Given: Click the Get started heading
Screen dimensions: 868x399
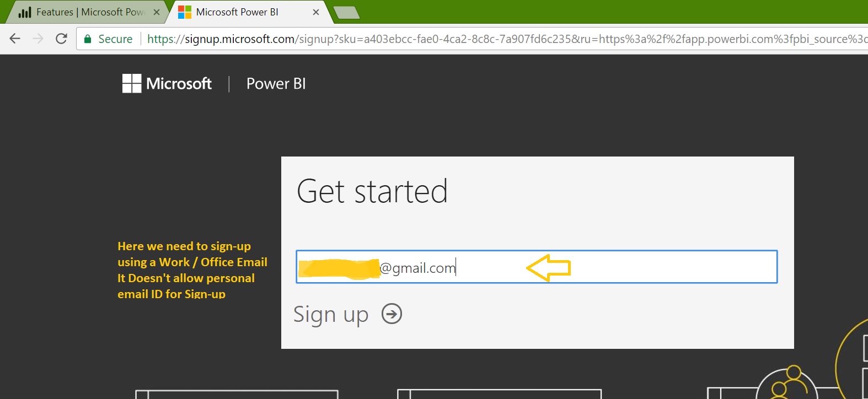Looking at the screenshot, I should (x=372, y=191).
